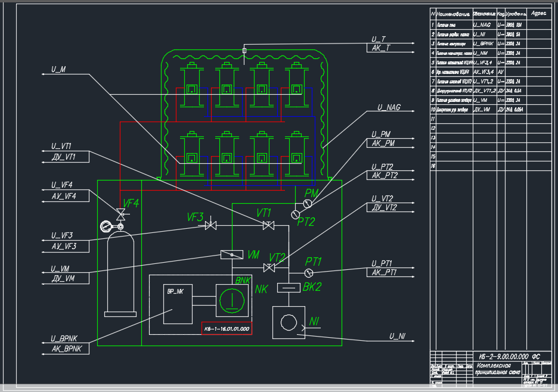558x392 pixels.
Task: Select the NI pump symbol
Action: pos(289,322)
